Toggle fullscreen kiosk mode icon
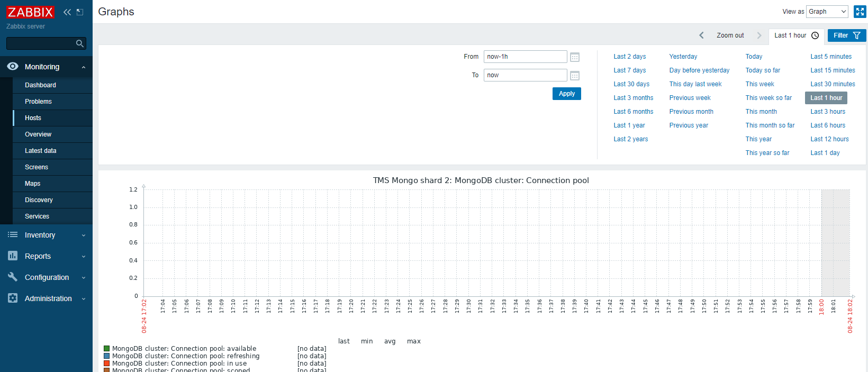868x372 pixels. (x=860, y=12)
